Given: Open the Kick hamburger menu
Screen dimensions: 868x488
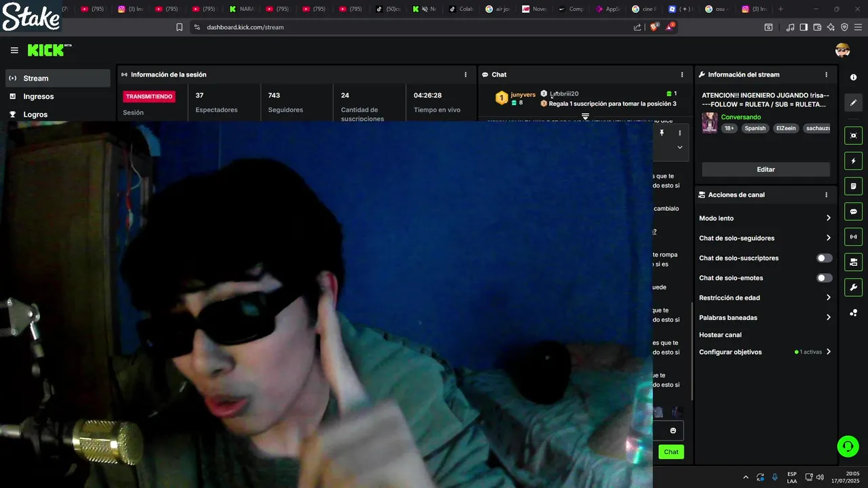Looking at the screenshot, I should [x=14, y=50].
